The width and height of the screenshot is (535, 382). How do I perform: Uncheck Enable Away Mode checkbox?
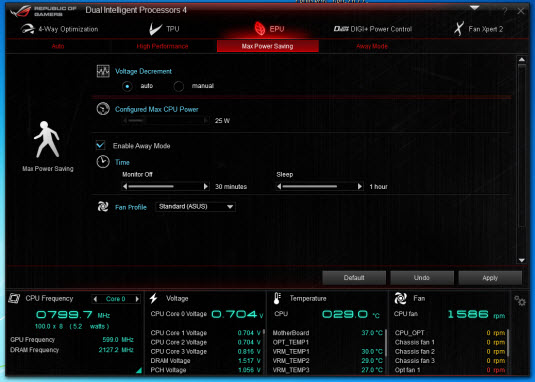[100, 145]
